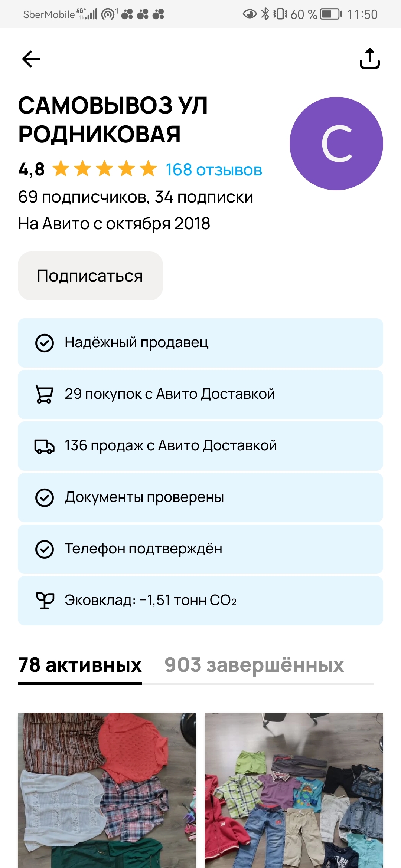This screenshot has width=401, height=868.
Task: Tap the phone confirmed checkmark icon
Action: click(45, 549)
